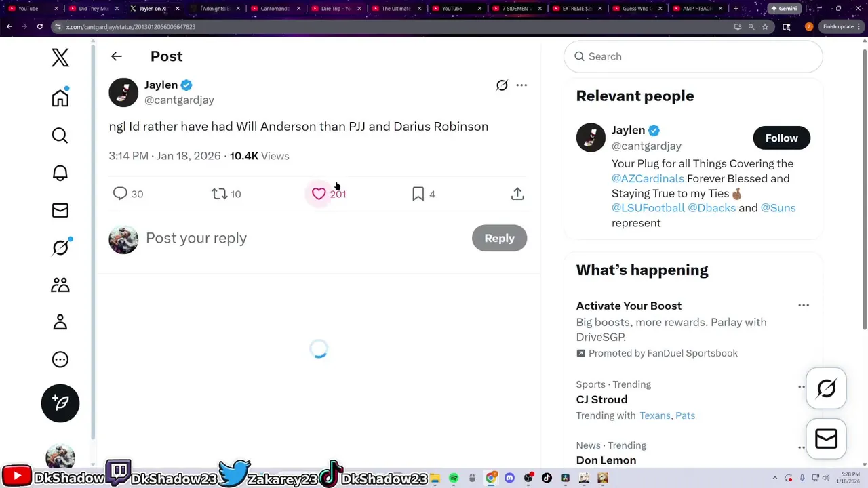Open the post's three-dot more menu

(521, 85)
